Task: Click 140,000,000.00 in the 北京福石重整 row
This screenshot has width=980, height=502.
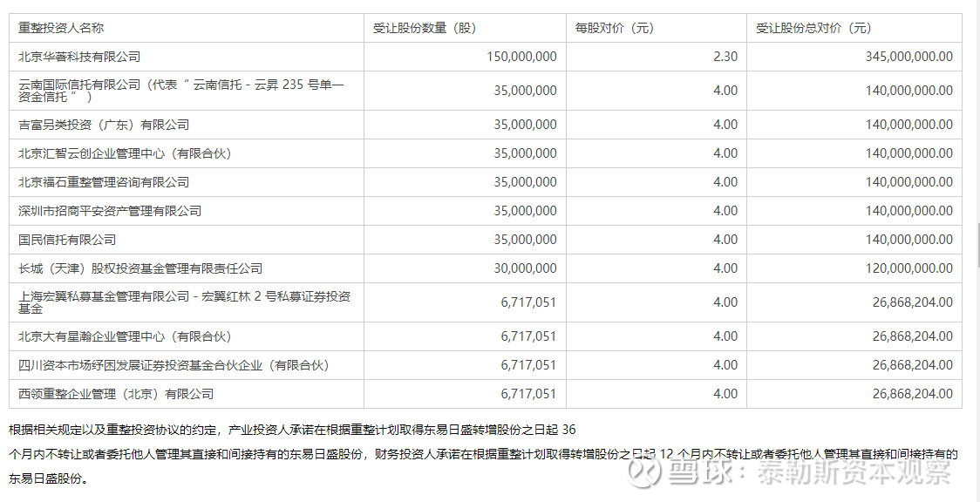Action: [x=909, y=182]
